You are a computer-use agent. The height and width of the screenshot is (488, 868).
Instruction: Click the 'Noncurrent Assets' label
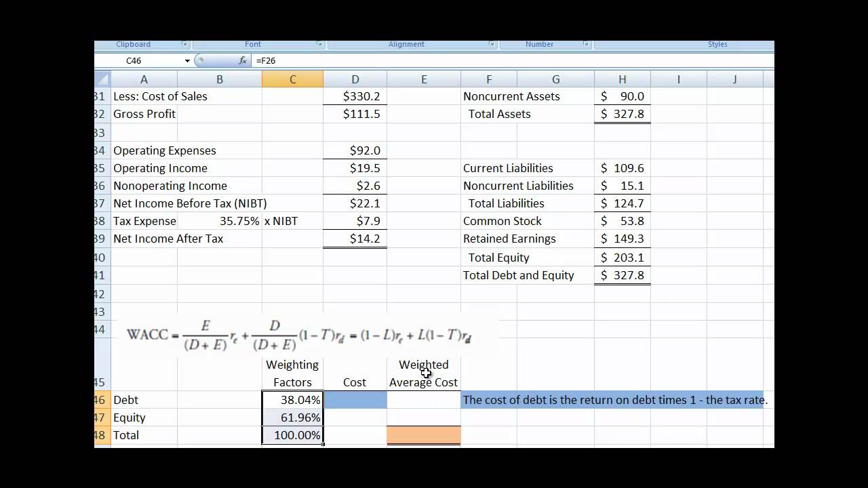511,96
